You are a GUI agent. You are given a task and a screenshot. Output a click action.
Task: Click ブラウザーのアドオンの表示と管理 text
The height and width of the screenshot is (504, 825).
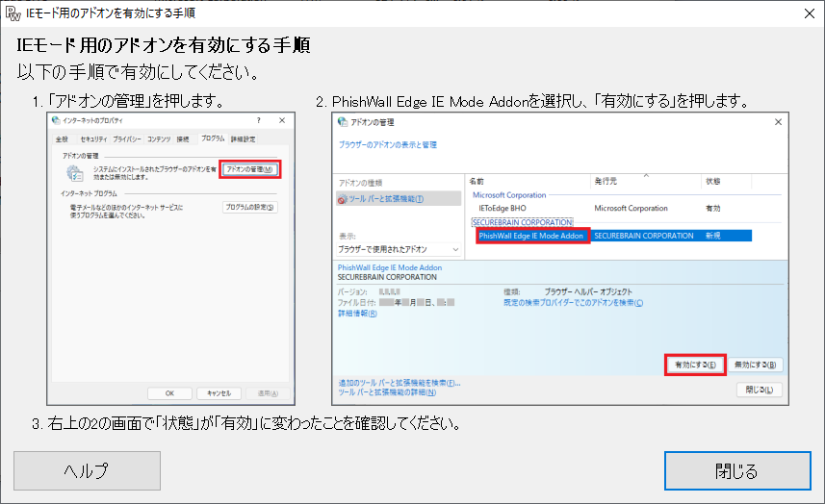coord(387,144)
